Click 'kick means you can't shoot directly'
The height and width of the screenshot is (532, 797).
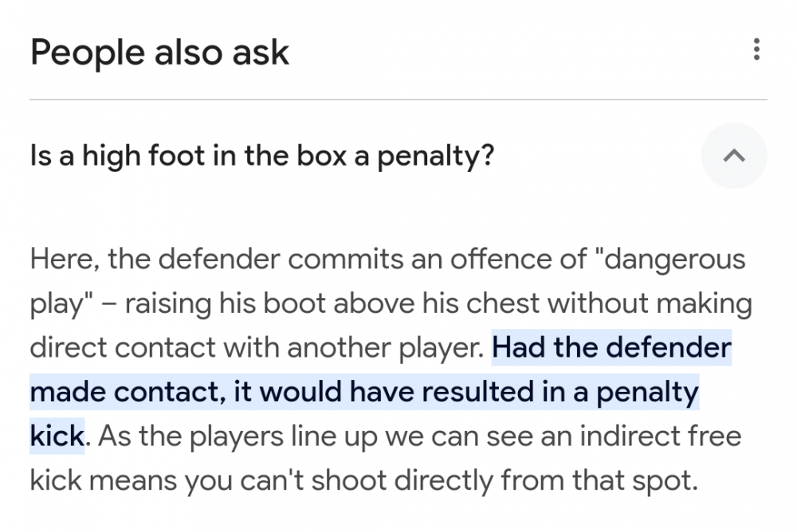pyautogui.click(x=261, y=481)
